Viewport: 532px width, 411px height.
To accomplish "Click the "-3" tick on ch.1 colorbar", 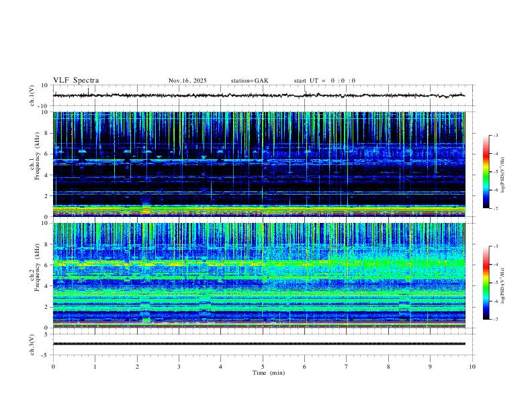I will (495, 135).
